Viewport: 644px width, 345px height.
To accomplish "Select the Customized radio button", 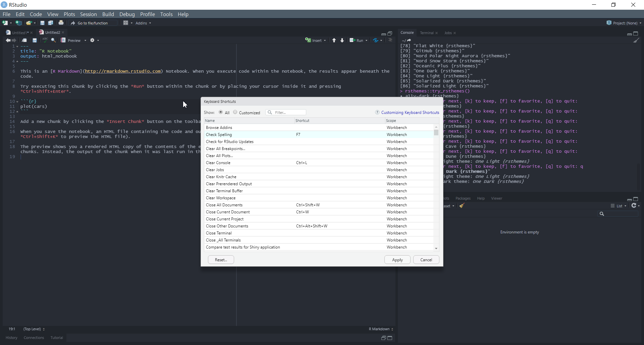I will (x=235, y=112).
